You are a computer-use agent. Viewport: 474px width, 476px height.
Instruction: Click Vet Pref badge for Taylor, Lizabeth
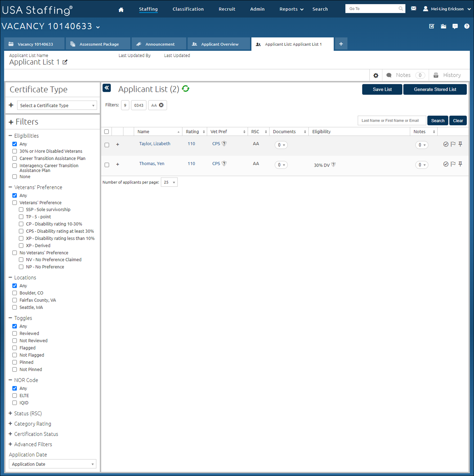[x=224, y=144]
